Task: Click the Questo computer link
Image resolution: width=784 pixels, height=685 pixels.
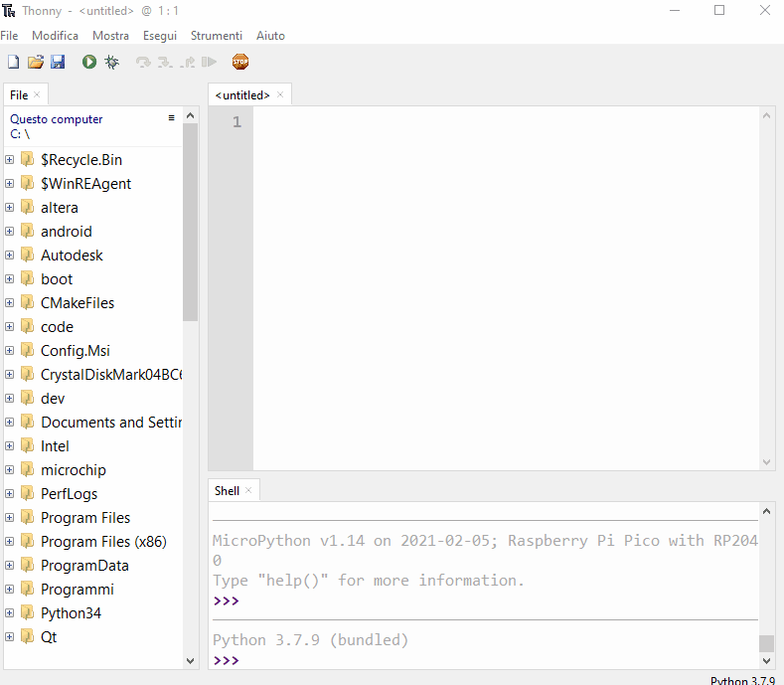Action: click(57, 119)
